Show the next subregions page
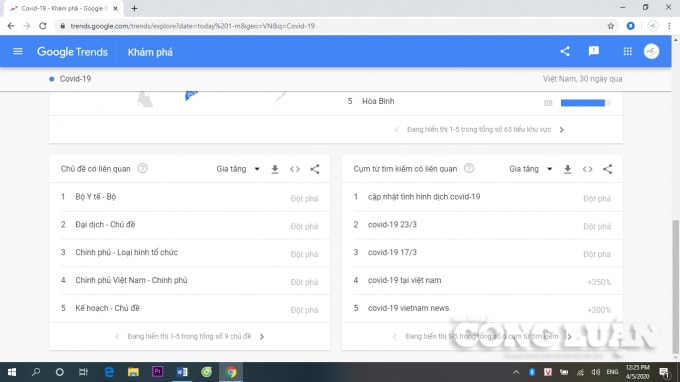Screen dimensions: 680x382 [x=562, y=130]
